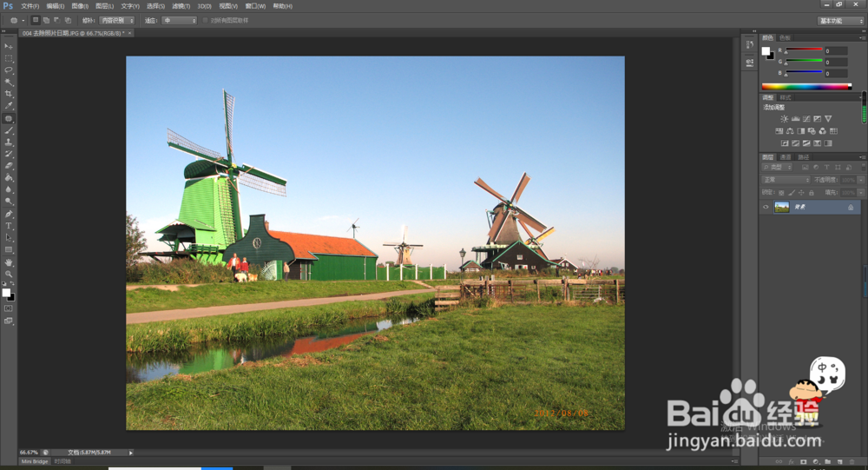Select the Zoom tool
Image resolution: width=868 pixels, height=470 pixels.
[x=9, y=274]
